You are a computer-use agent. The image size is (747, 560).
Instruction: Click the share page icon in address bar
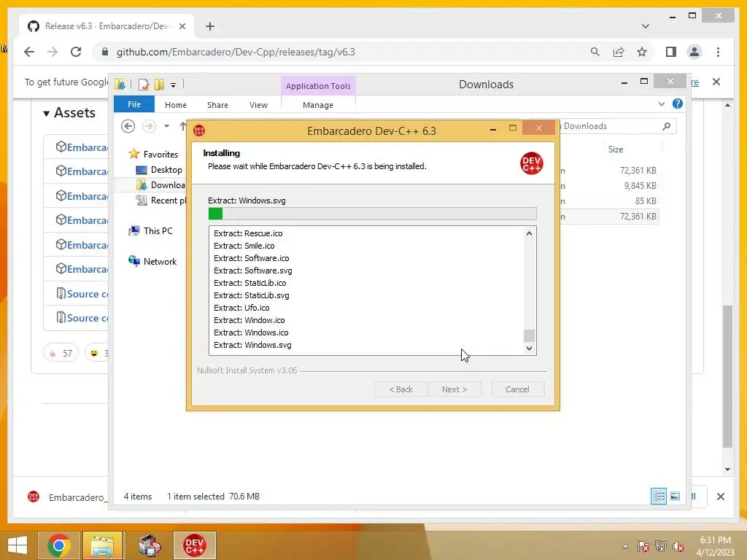(x=619, y=52)
